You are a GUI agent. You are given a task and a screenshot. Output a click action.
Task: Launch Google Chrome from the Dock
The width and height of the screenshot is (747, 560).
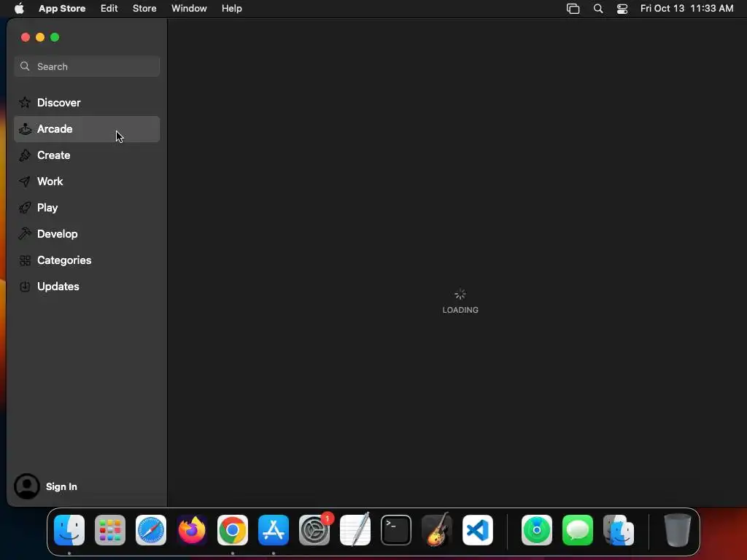tap(233, 530)
